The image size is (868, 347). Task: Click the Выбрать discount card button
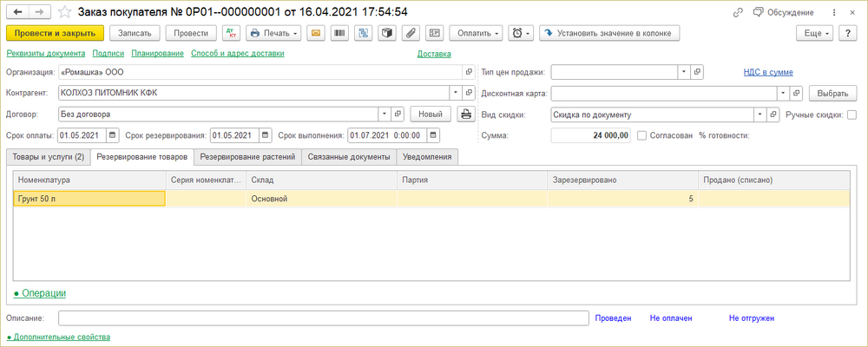click(x=832, y=93)
